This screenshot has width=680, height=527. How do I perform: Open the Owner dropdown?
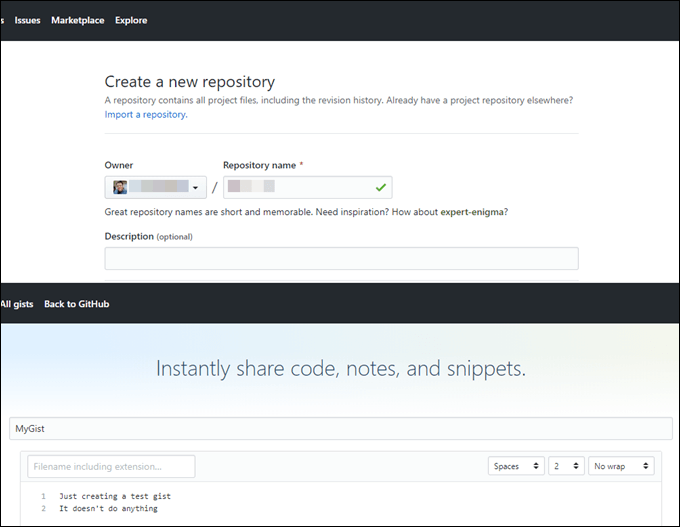156,187
